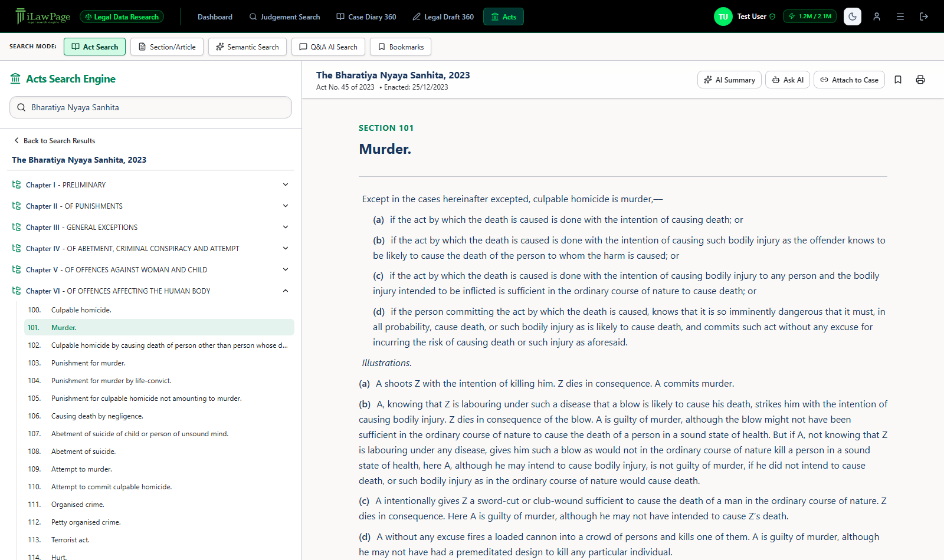The image size is (944, 560).
Task: Open Case Diary 360 in the top nav
Action: 366,17
